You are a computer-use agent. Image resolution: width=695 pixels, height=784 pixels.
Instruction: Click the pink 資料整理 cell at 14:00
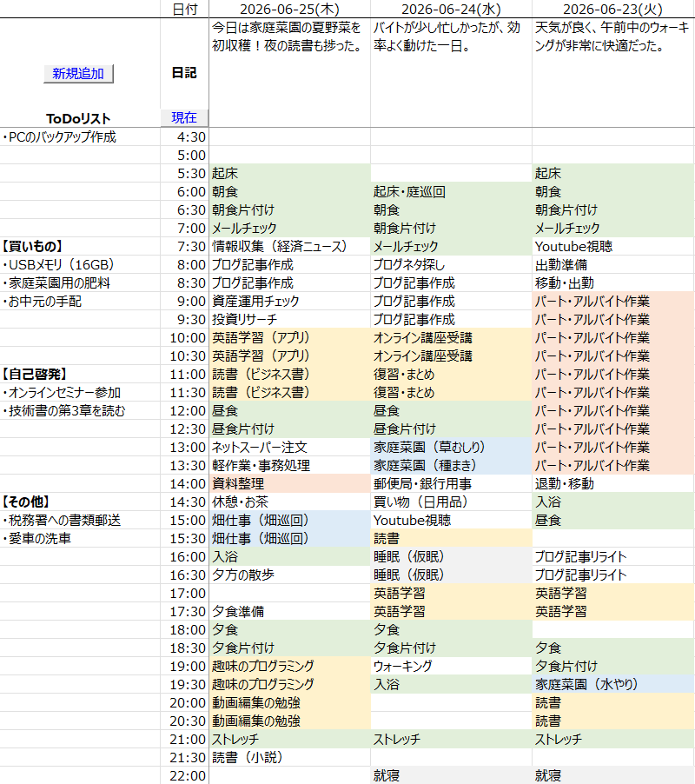pyautogui.click(x=289, y=483)
